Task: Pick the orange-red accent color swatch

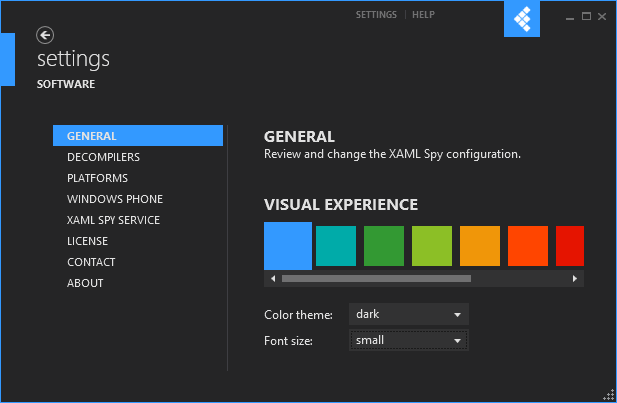Action: click(528, 246)
